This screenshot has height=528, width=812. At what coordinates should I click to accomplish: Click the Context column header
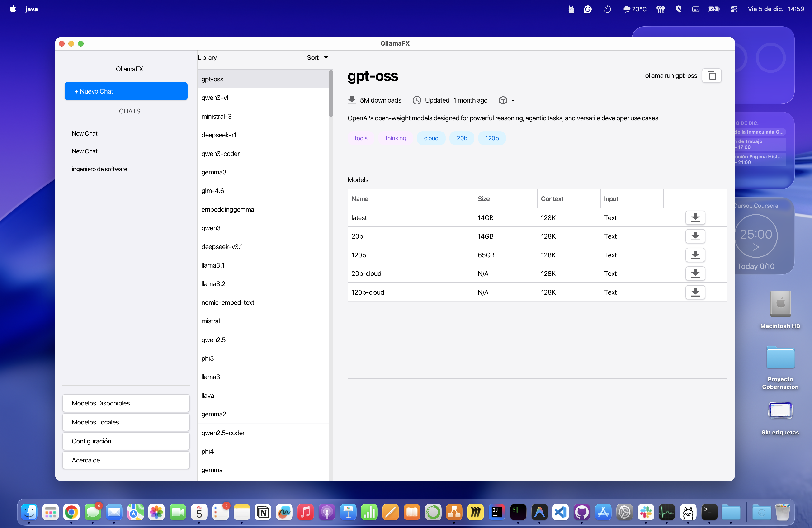point(569,199)
